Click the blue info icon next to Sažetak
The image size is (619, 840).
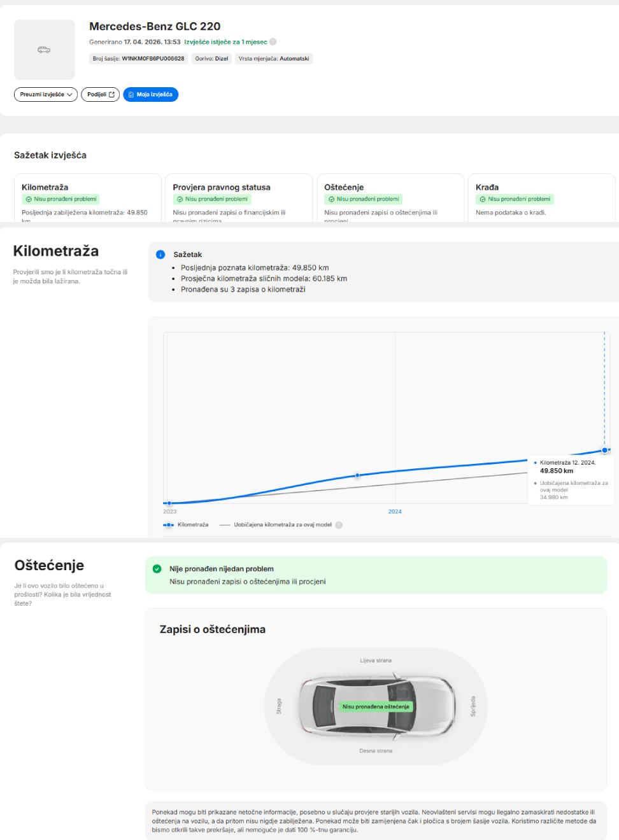160,255
